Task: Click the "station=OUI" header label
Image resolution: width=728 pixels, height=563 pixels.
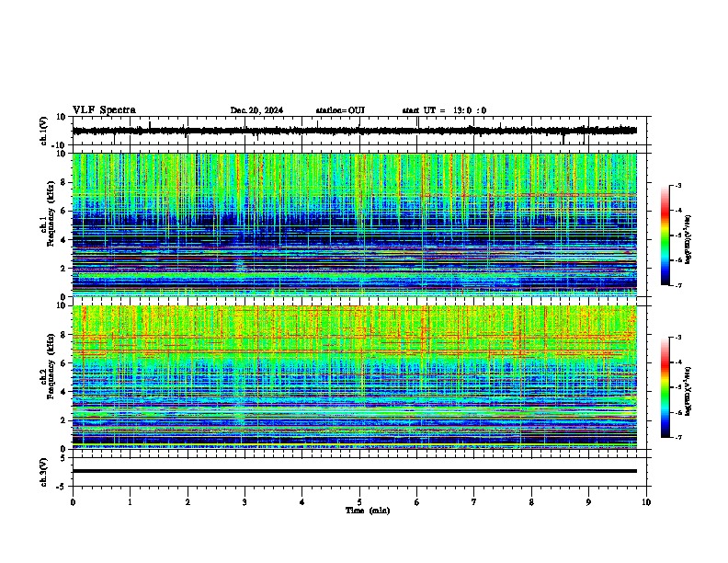Action: click(x=340, y=110)
